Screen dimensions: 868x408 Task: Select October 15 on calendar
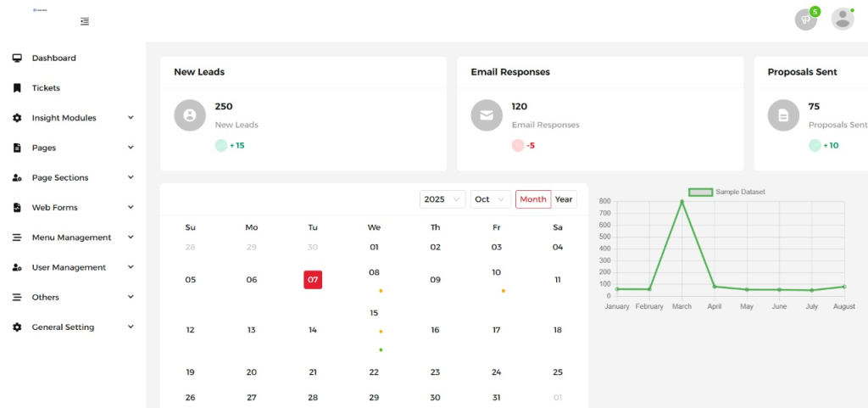[x=374, y=313]
